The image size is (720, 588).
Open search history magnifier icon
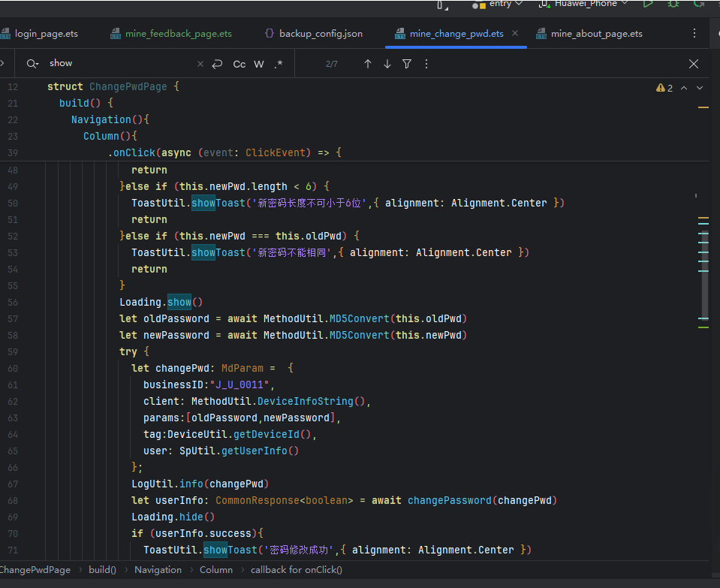pyautogui.click(x=32, y=64)
